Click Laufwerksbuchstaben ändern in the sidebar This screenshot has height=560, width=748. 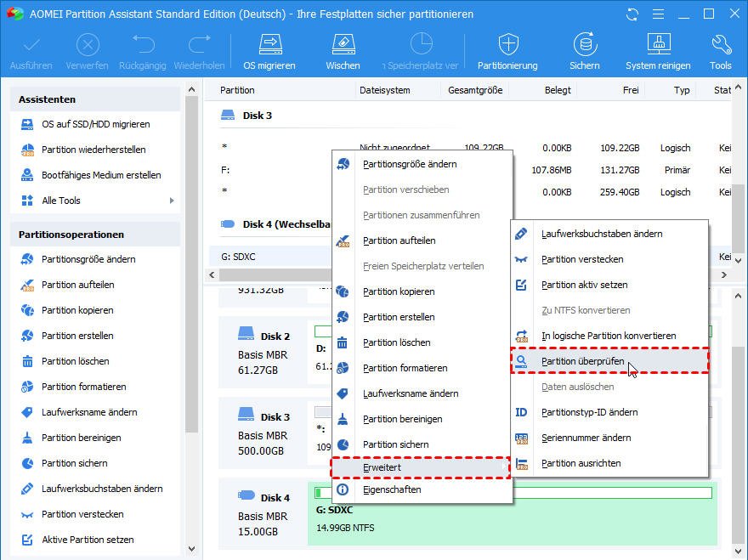(x=102, y=489)
